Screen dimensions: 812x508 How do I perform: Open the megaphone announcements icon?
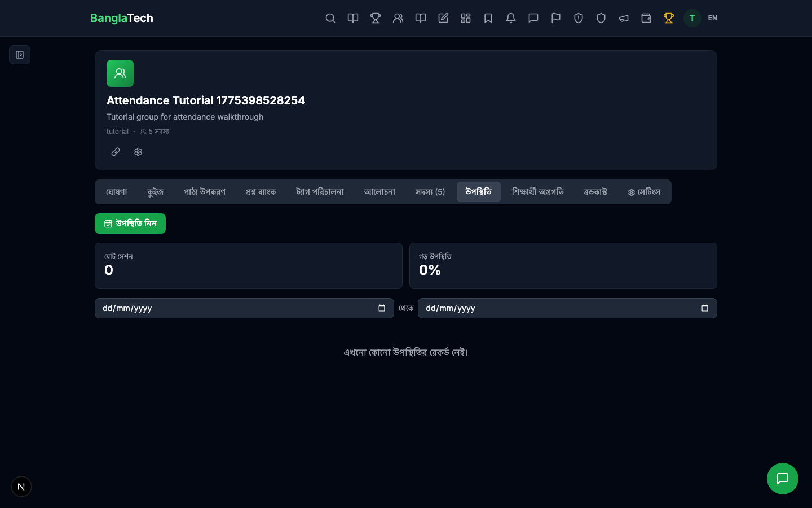(624, 18)
